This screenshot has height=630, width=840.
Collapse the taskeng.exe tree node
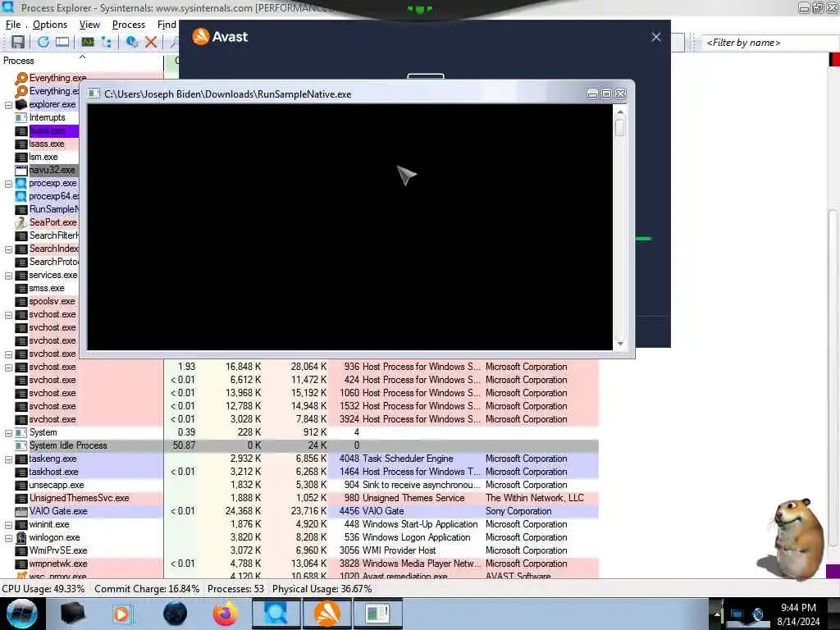8,459
